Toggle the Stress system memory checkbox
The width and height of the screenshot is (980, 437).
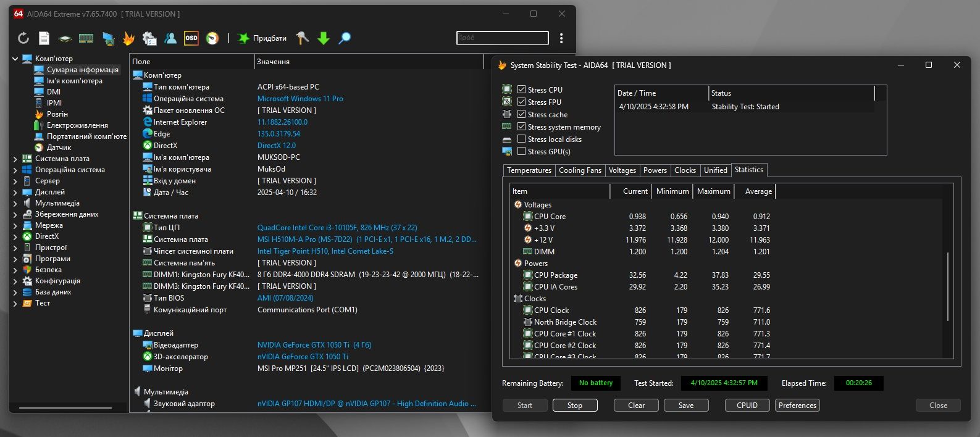point(521,127)
